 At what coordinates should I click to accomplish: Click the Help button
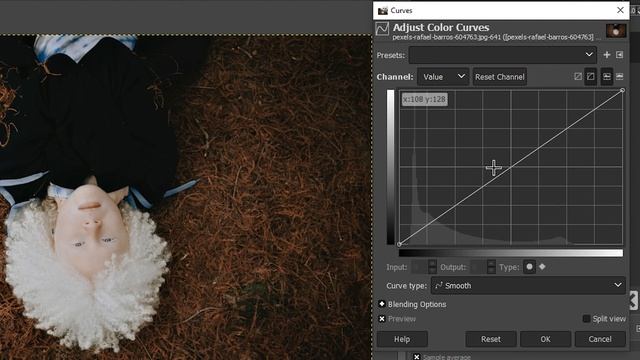[x=402, y=339]
